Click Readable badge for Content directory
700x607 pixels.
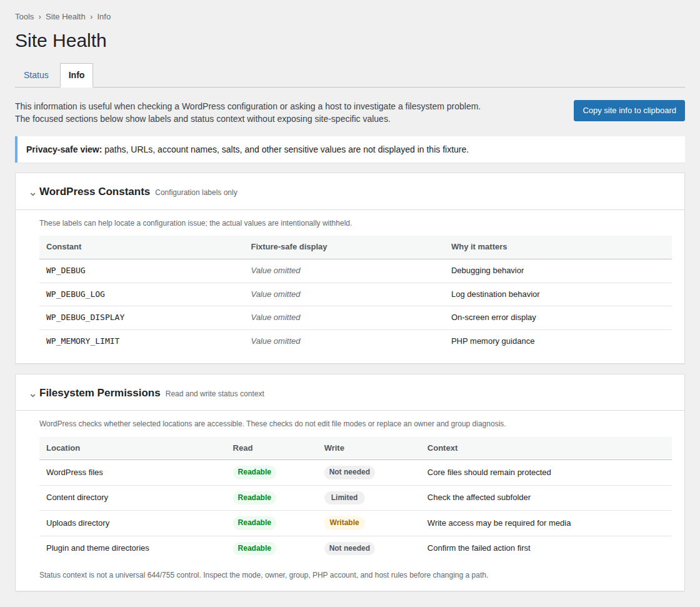[254, 498]
